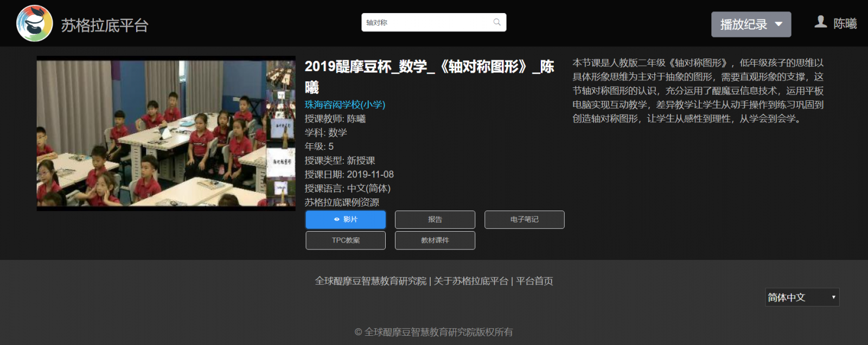Image resolution: width=868 pixels, height=345 pixels.
Task: Open 全球醍摩豆智慧教育研究院 footer link
Action: [371, 281]
